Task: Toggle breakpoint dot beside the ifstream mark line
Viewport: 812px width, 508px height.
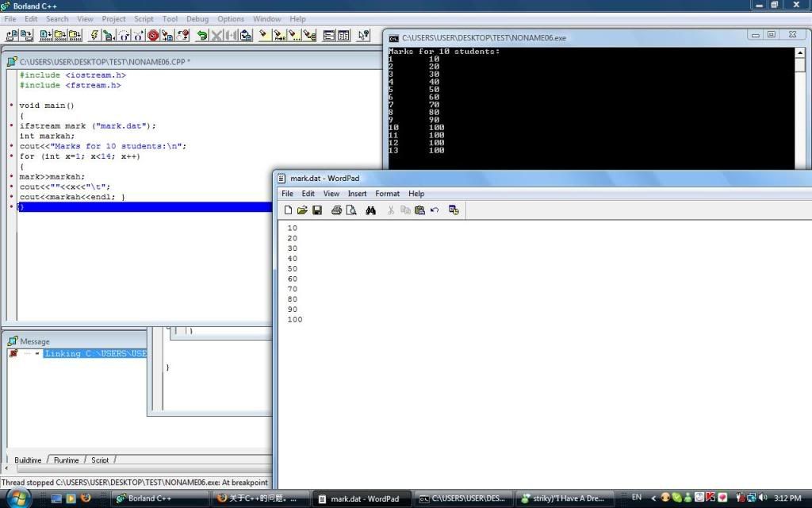Action: coord(11,126)
